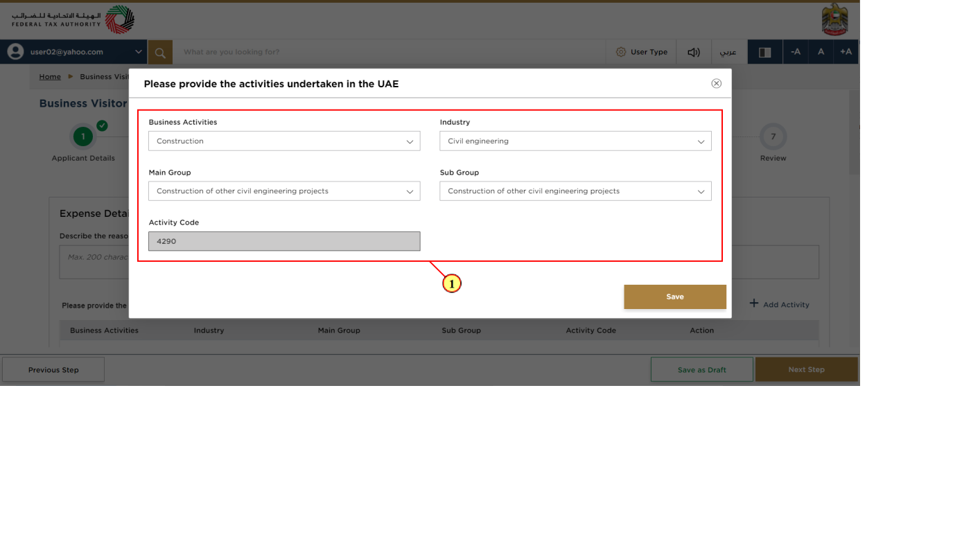Focus the 'What are you looking for?' search box
Image resolution: width=980 pixels, height=555 pixels.
click(x=388, y=52)
